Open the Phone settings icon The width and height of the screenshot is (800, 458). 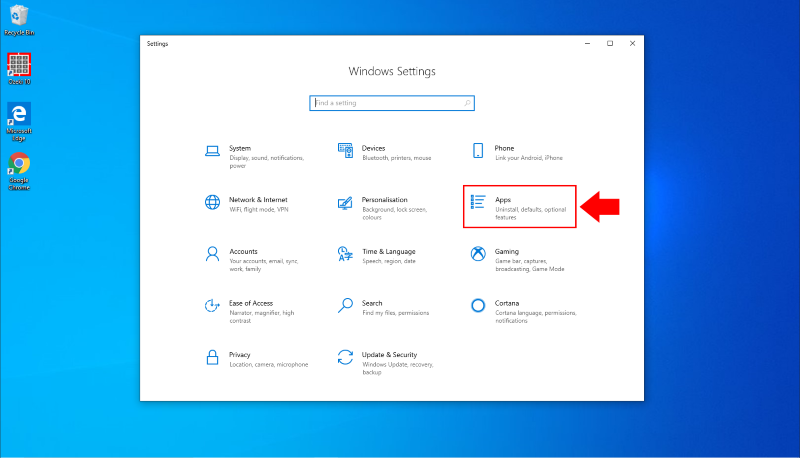tap(478, 150)
